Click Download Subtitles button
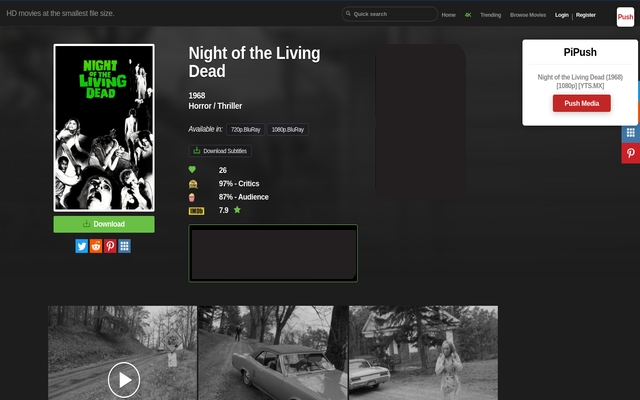 tap(219, 151)
